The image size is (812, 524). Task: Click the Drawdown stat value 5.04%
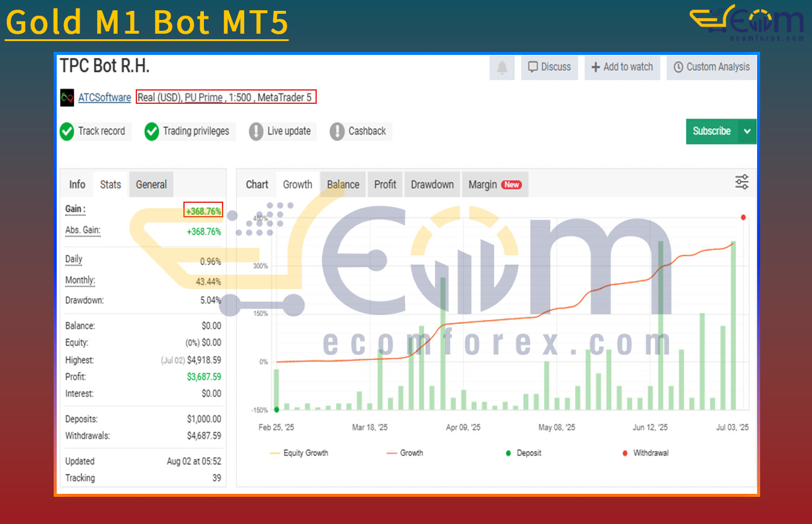pos(211,301)
